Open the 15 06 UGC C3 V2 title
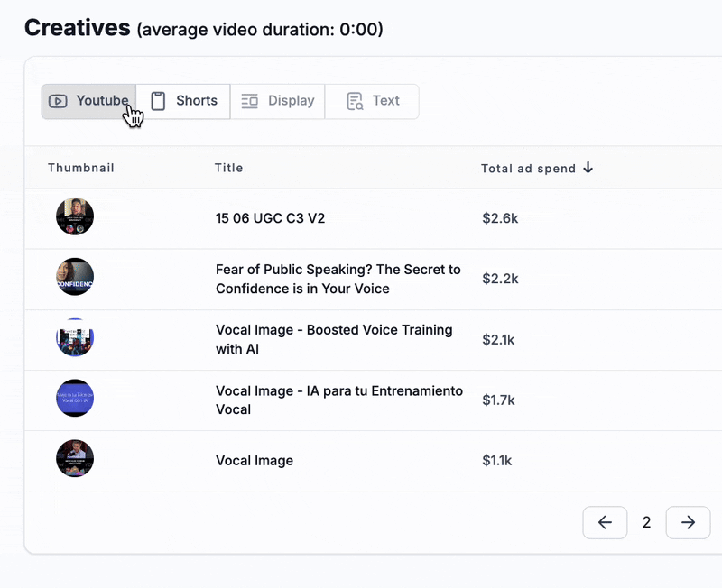The image size is (722, 588). click(x=271, y=217)
